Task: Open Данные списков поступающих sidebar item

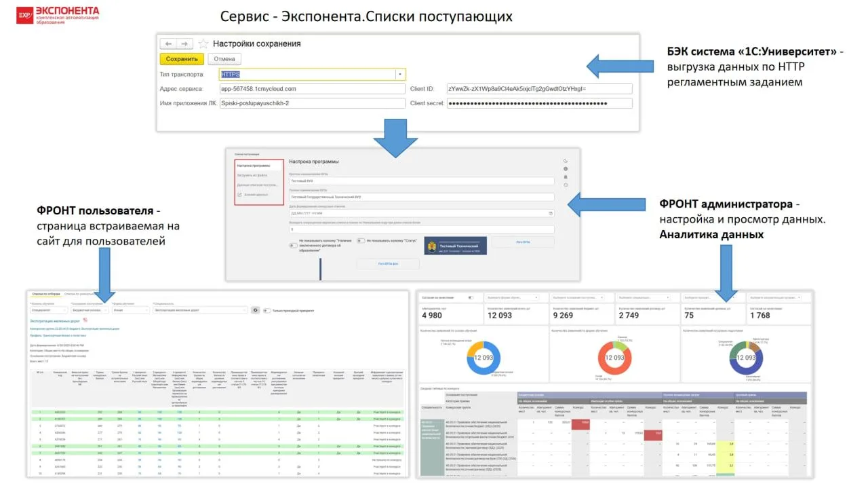Action: click(257, 185)
